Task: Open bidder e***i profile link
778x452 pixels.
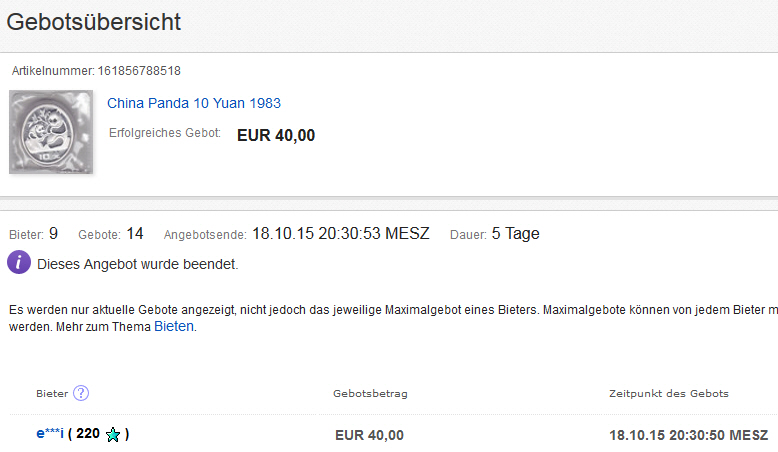Action: click(x=48, y=434)
